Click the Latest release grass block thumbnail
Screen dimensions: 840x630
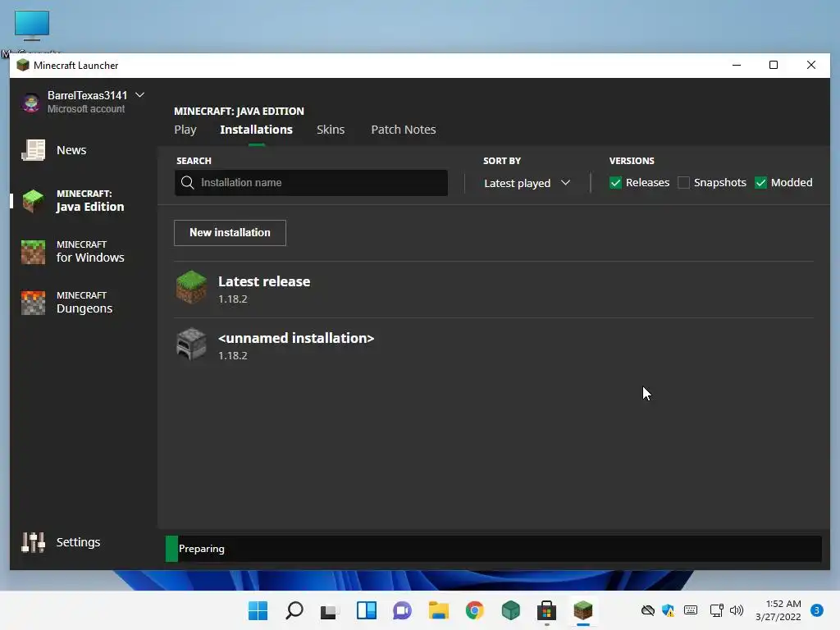(x=191, y=287)
